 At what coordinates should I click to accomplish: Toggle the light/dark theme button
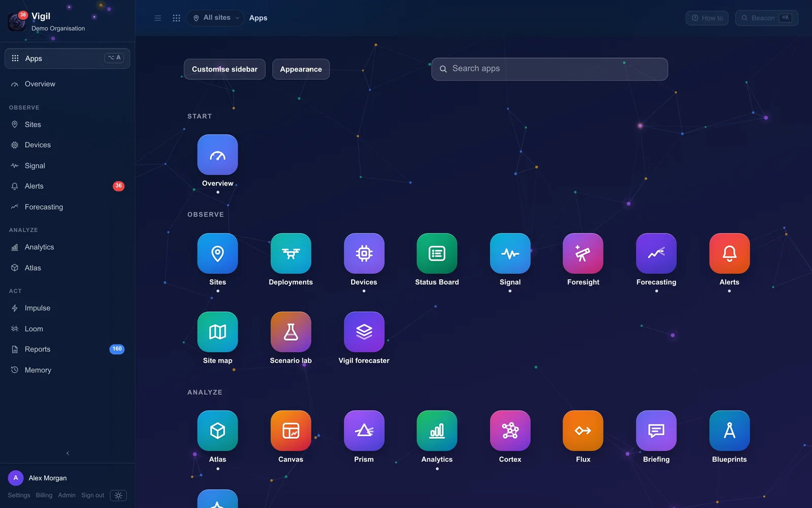coord(118,495)
